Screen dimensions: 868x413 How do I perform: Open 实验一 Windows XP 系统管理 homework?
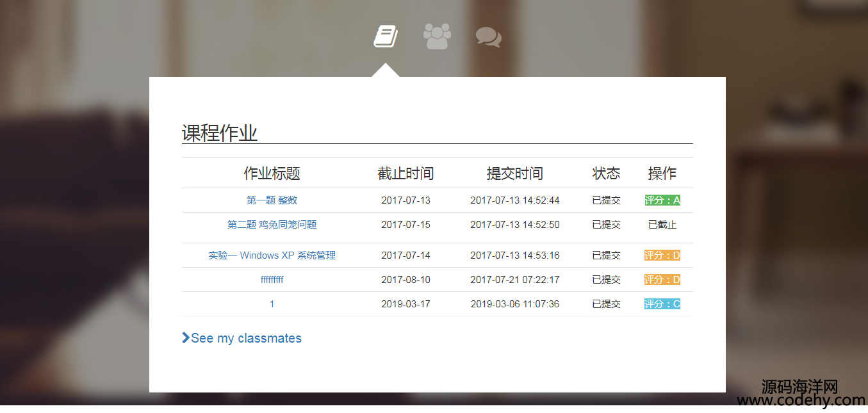(x=272, y=255)
